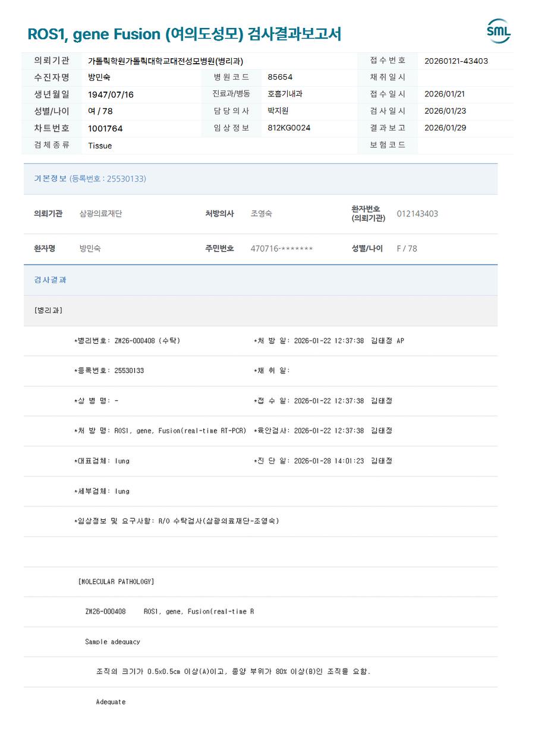The image size is (535, 756).
Task: Click the 생년월일 value 1947/07/16
Action: click(x=111, y=95)
